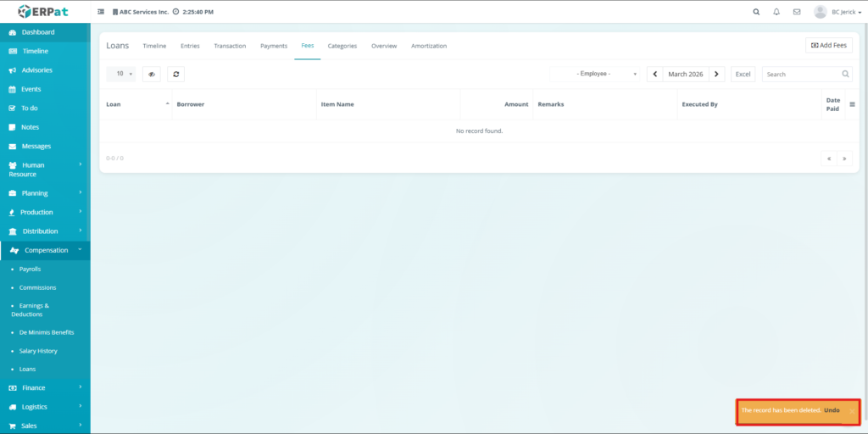This screenshot has height=434, width=868.
Task: Expand the Human Resource sidebar menu
Action: click(45, 170)
